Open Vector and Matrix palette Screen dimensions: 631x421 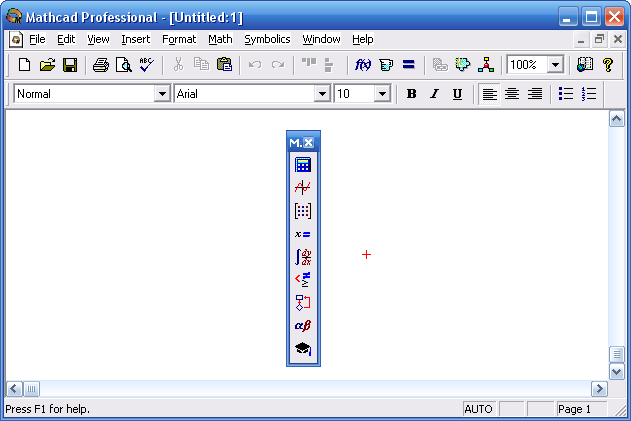click(x=303, y=211)
